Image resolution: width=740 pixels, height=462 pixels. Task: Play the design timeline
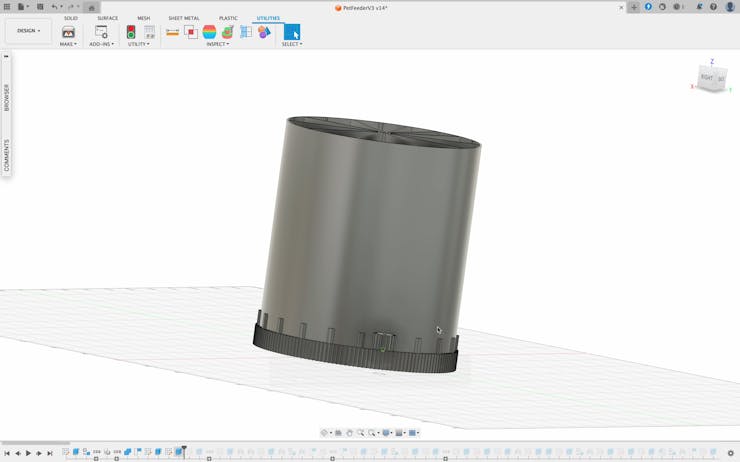pyautogui.click(x=28, y=453)
